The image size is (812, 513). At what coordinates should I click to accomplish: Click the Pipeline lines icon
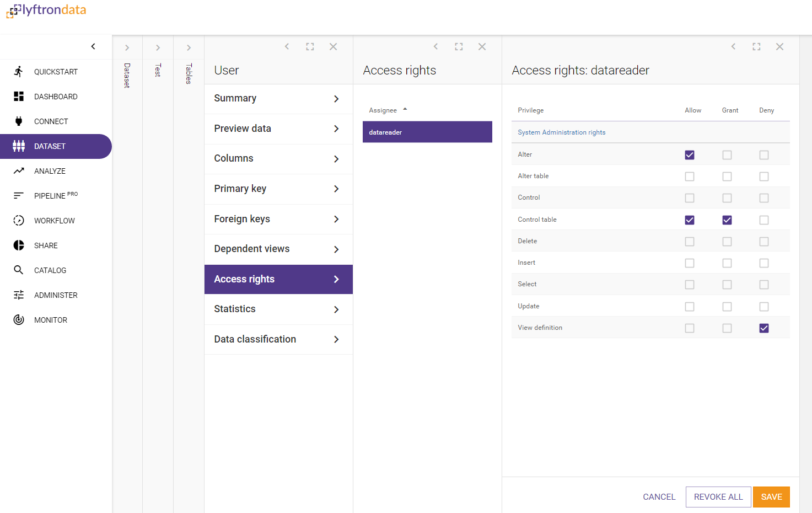coord(19,195)
